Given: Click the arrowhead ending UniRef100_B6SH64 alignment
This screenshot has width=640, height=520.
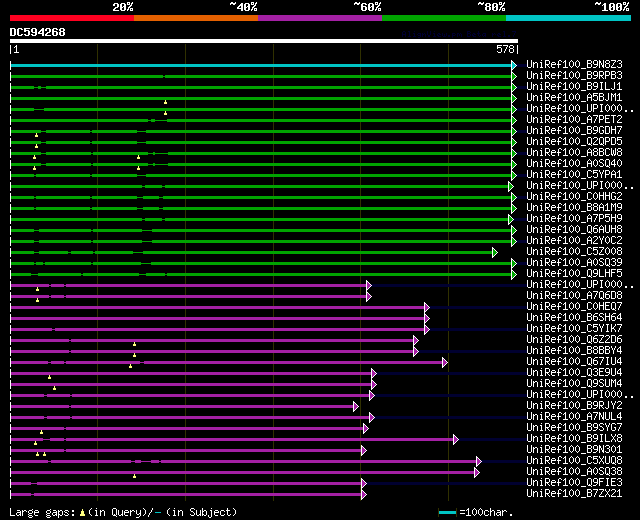Looking at the screenshot, I should click(427, 318).
